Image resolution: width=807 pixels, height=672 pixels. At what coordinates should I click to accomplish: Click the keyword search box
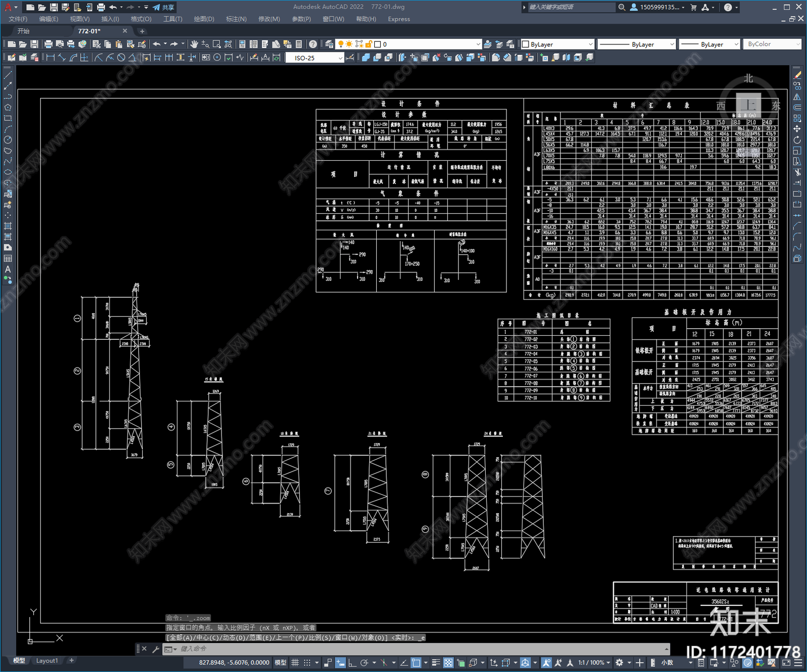tap(571, 7)
